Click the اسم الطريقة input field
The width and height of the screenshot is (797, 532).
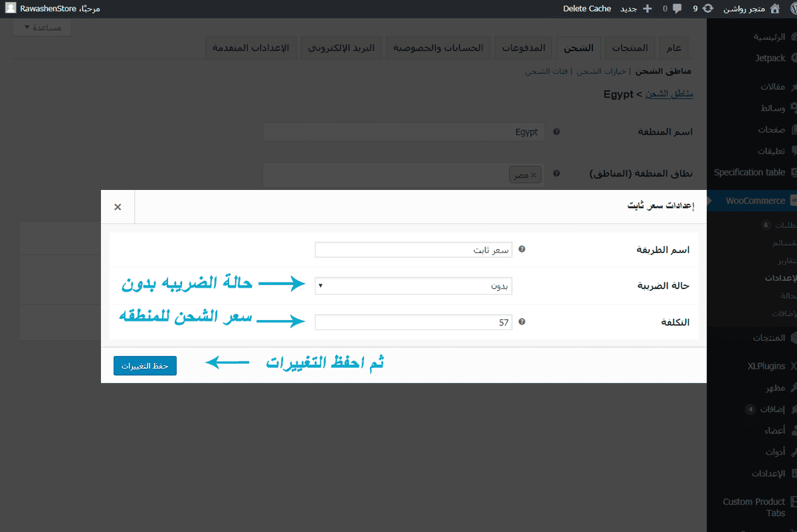point(414,250)
